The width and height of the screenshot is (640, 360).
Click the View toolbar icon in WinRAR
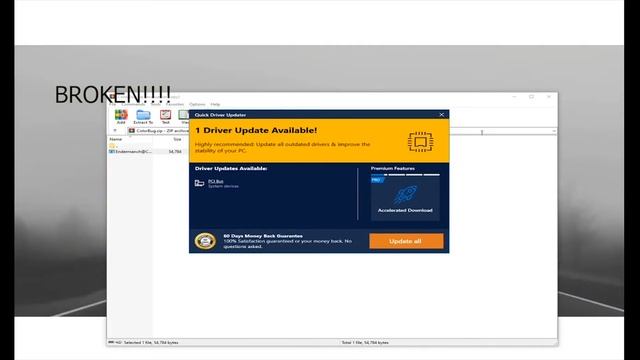(184, 116)
